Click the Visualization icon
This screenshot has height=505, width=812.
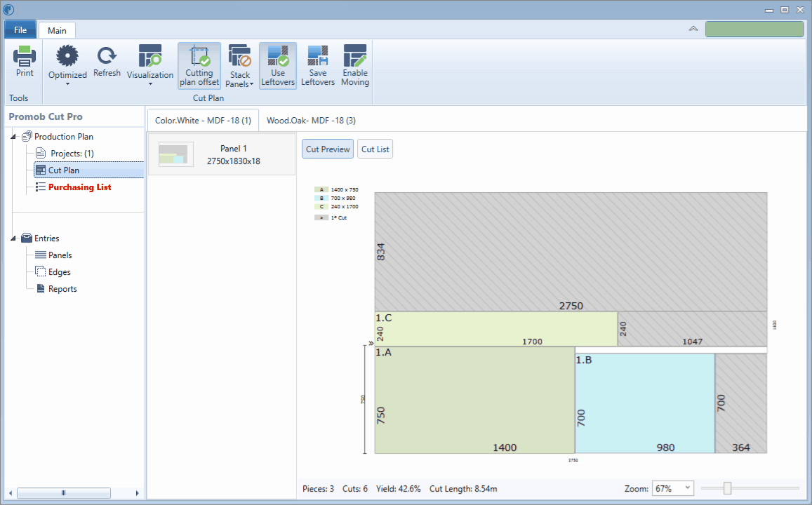coord(150,55)
